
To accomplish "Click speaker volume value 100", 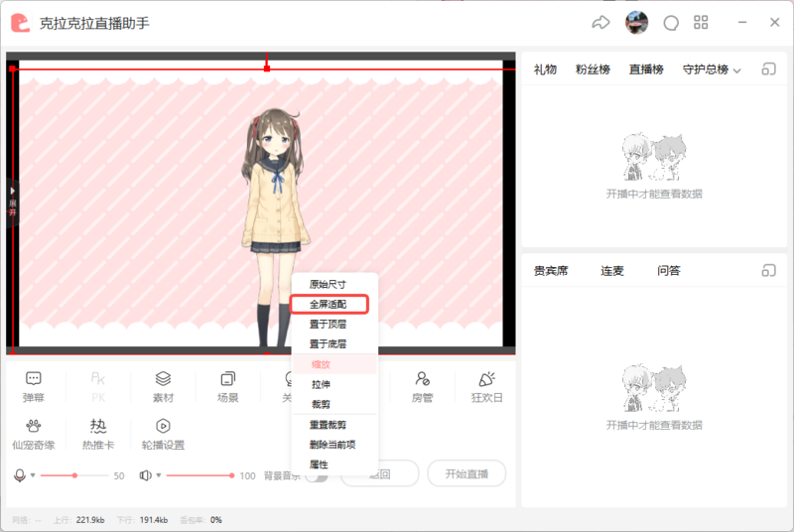I will click(x=247, y=475).
